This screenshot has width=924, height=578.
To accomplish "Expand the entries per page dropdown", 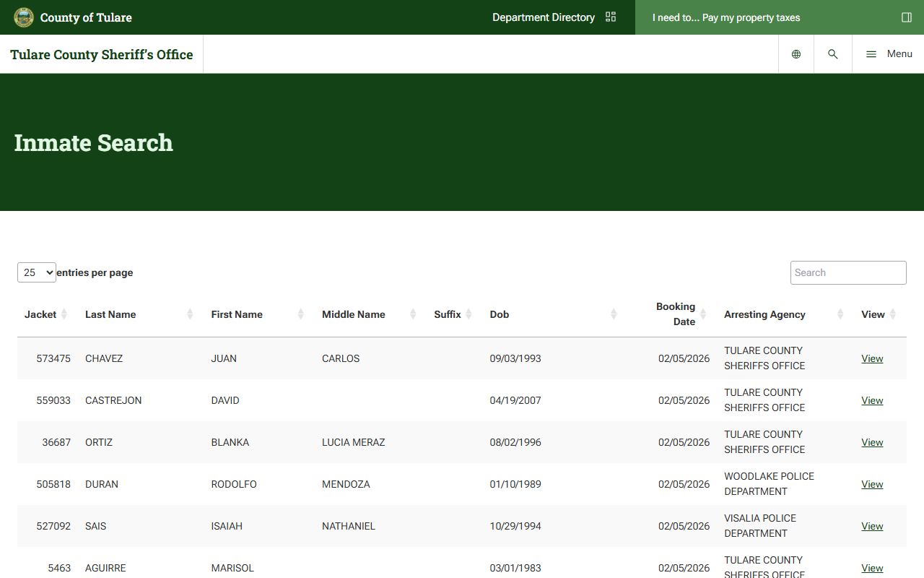I will point(37,272).
